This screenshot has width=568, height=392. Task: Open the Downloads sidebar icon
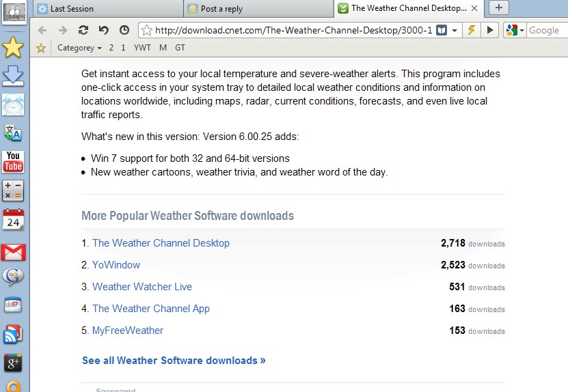(13, 76)
